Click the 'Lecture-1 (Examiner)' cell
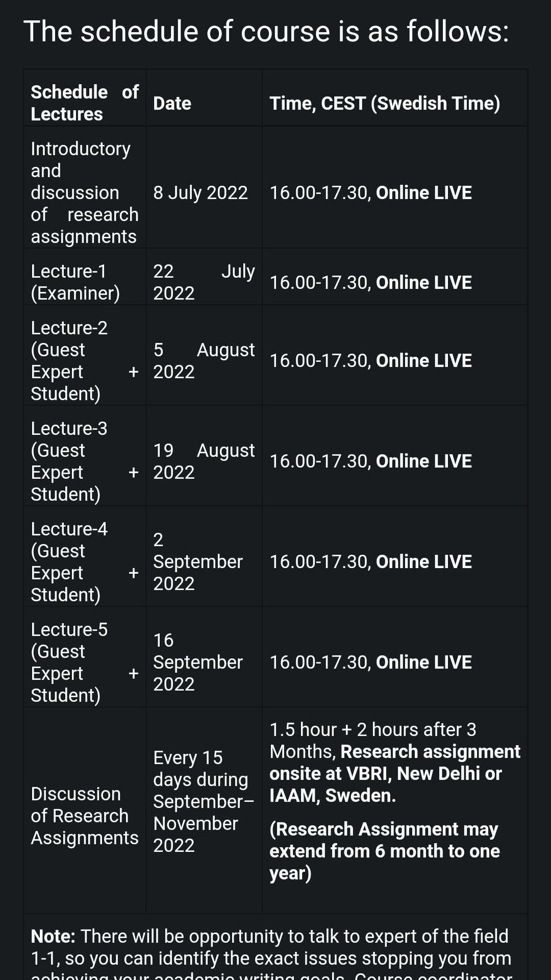 [x=76, y=282]
